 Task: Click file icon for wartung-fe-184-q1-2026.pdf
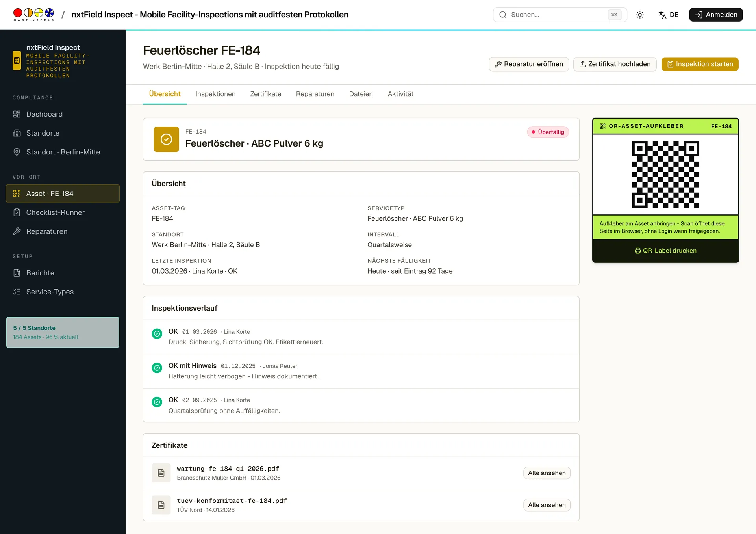pos(161,473)
